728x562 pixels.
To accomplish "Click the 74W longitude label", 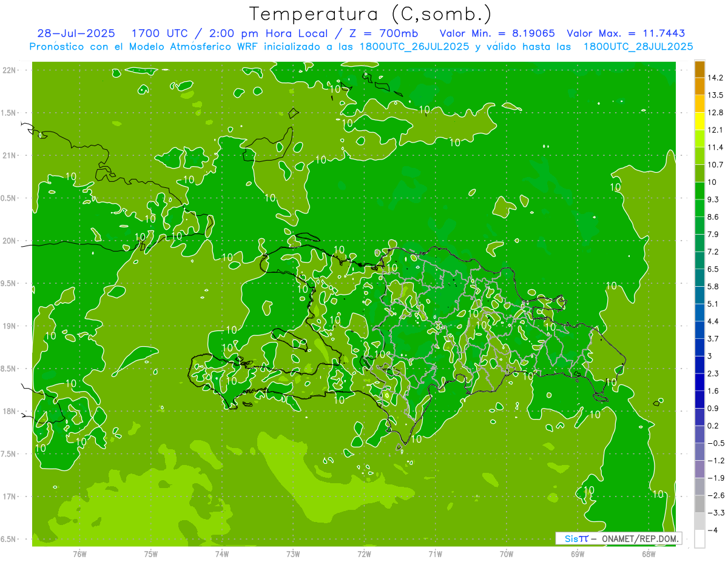I will pyautogui.click(x=222, y=554).
